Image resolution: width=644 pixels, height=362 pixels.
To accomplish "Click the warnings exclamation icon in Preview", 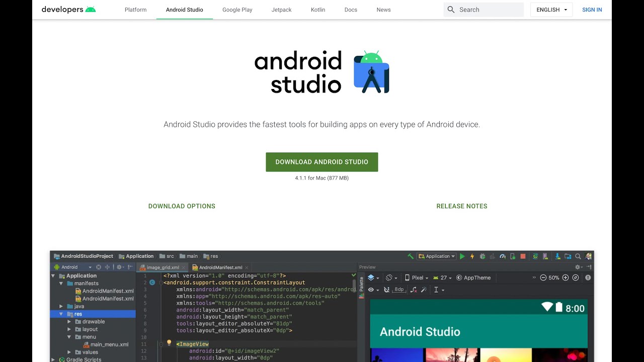I will [588, 278].
